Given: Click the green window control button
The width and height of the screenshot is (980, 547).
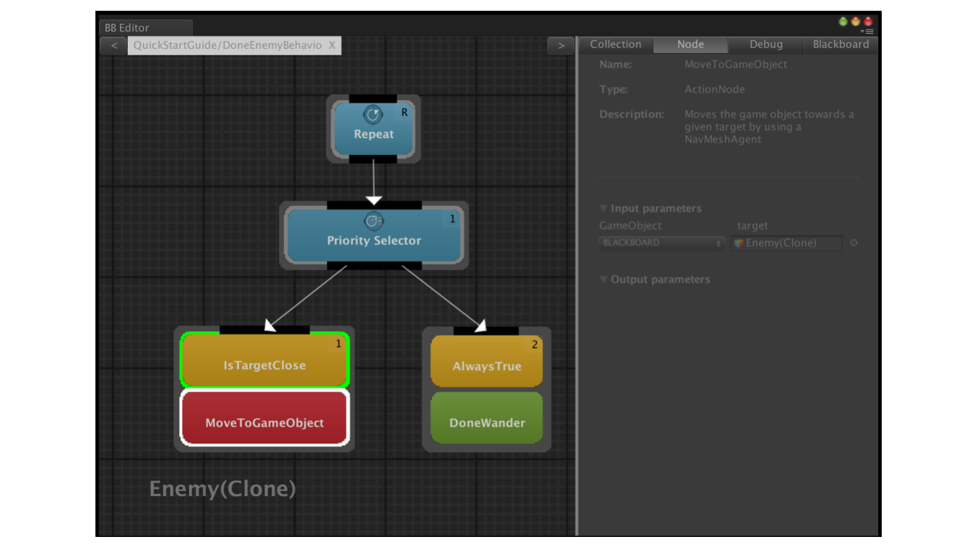Looking at the screenshot, I should [x=844, y=22].
